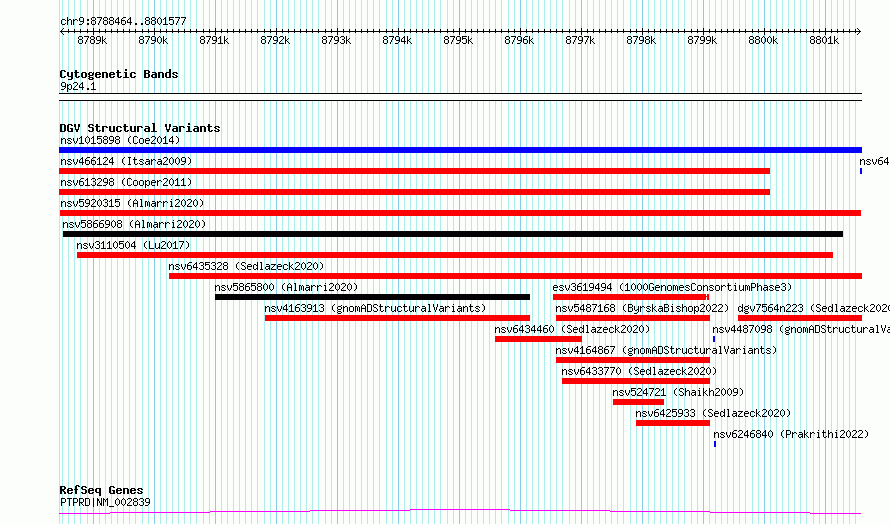Click the nsv524721 red variant bar
The height and width of the screenshot is (524, 890).
click(x=639, y=402)
